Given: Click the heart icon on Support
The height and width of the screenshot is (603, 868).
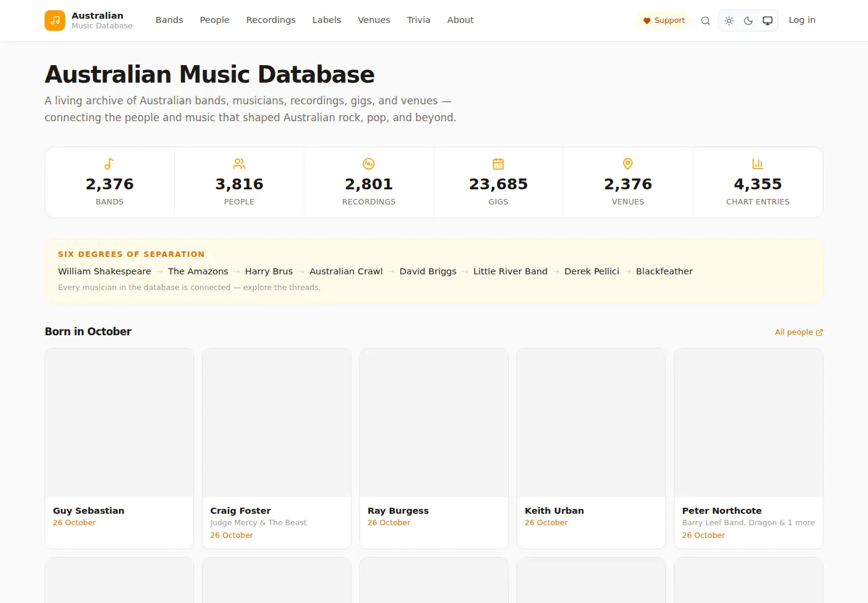Looking at the screenshot, I should [647, 21].
